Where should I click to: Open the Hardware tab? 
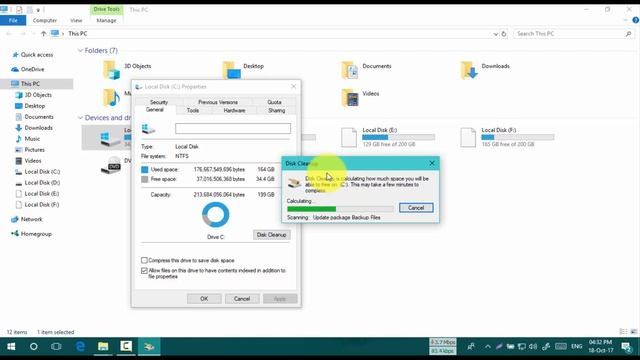pyautogui.click(x=234, y=111)
